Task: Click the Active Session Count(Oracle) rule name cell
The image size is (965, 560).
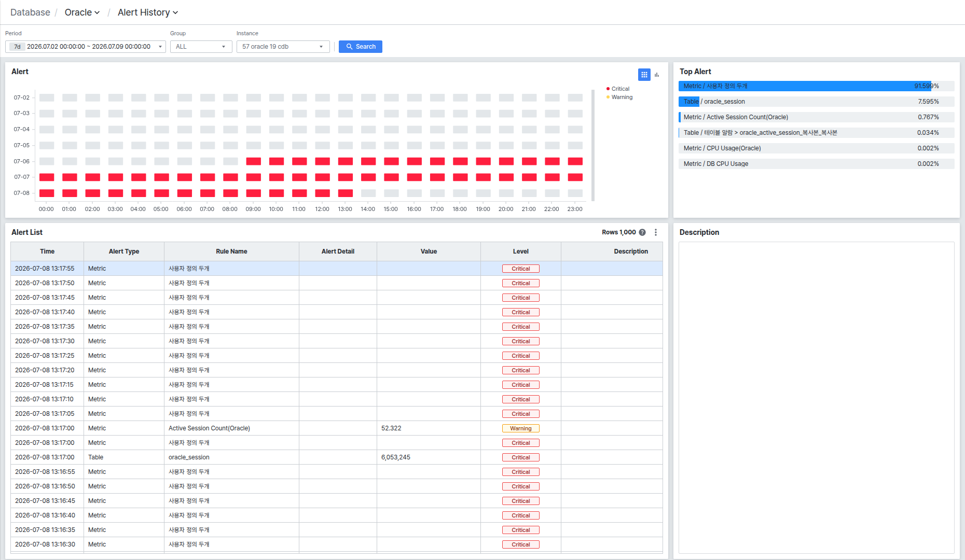Action: (x=231, y=428)
